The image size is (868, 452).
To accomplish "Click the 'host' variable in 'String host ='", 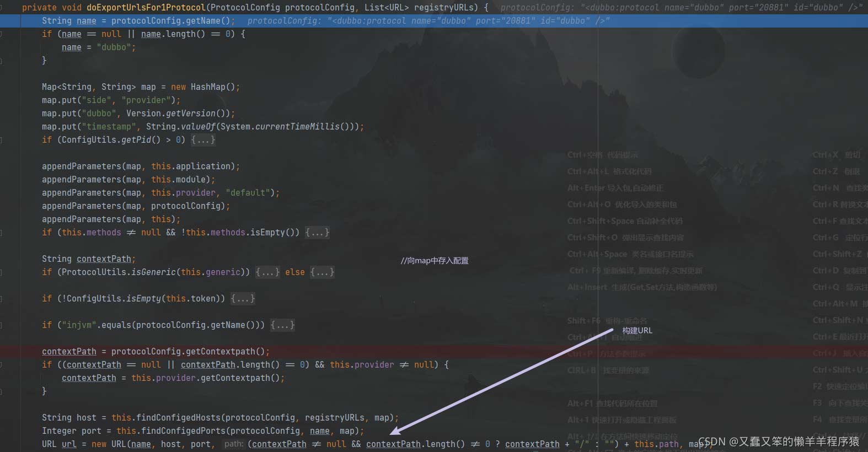I will (x=87, y=418).
